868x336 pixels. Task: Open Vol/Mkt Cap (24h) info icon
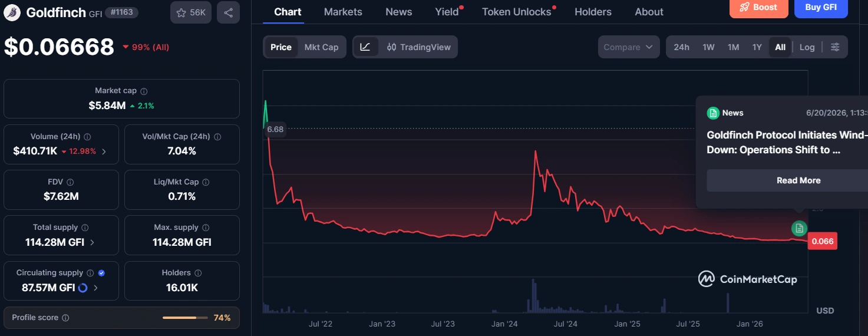point(217,137)
